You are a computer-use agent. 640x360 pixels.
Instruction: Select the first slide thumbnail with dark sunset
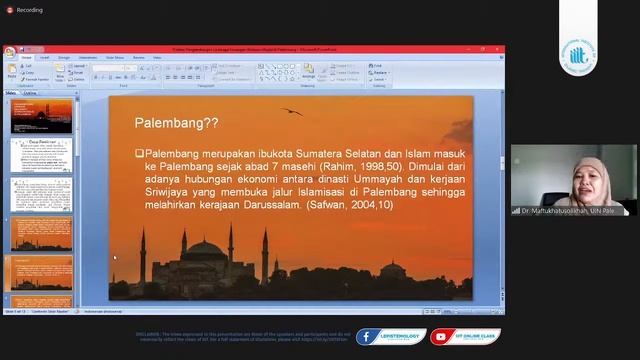(x=41, y=116)
